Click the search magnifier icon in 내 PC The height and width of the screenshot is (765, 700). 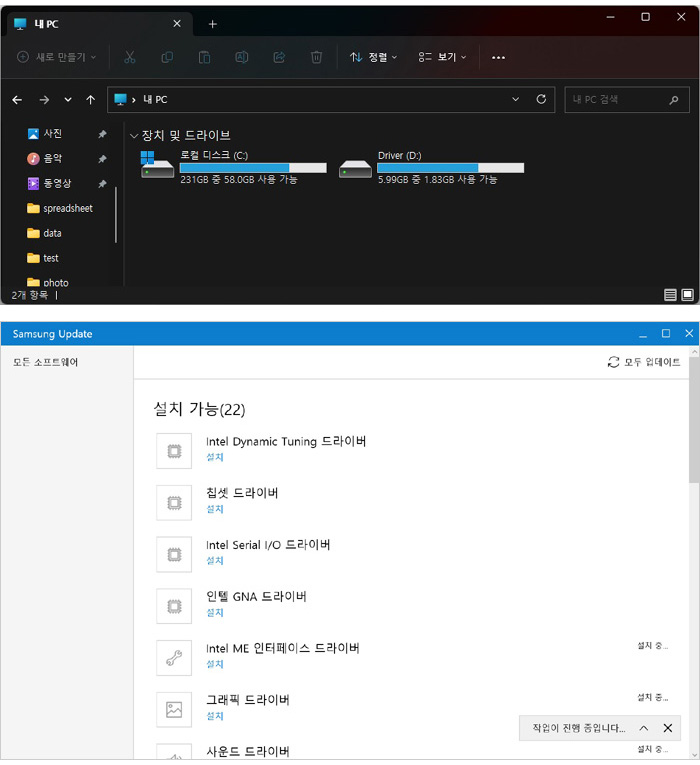click(674, 100)
